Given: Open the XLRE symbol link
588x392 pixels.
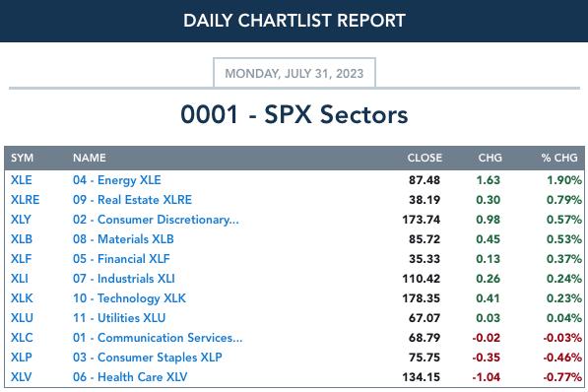Looking at the screenshot, I should 25,200.
